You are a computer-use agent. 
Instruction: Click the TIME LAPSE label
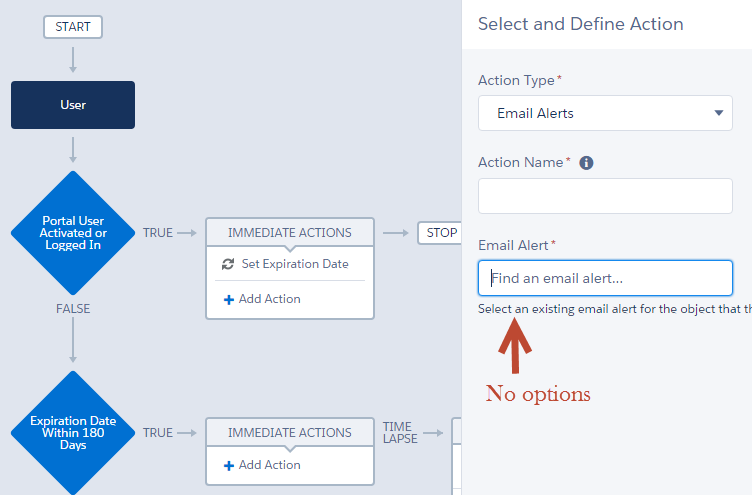401,433
